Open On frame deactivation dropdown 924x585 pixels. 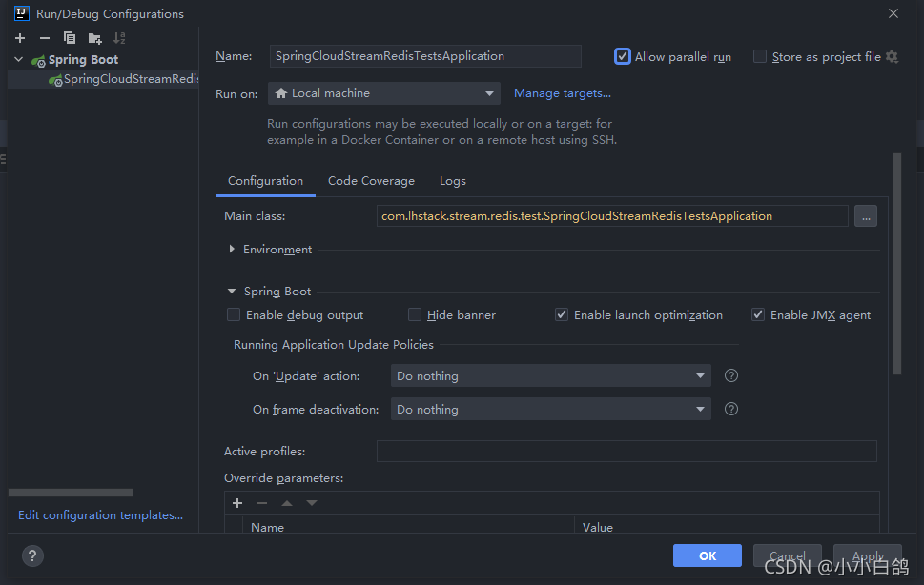click(551, 409)
